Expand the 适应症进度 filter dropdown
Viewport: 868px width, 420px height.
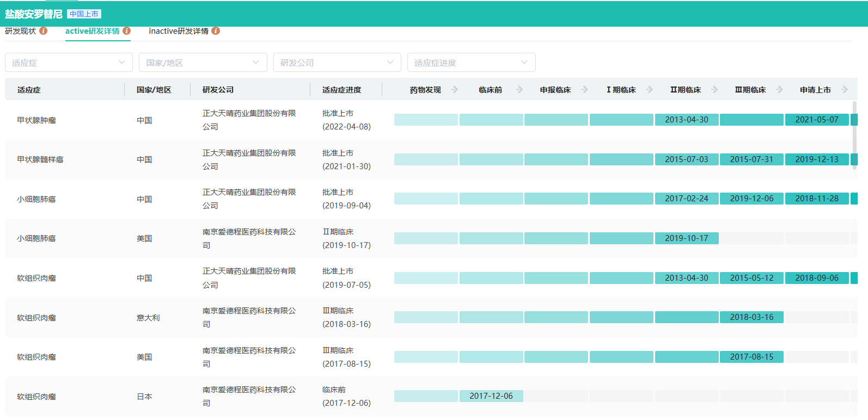pos(471,63)
